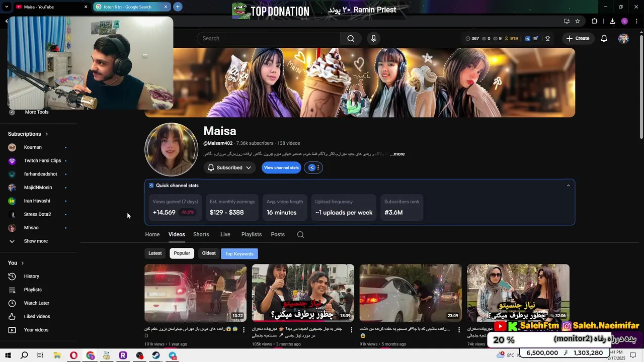644x362 pixels.
Task: Open Iran Havashi subscription channel
Action: point(37,201)
